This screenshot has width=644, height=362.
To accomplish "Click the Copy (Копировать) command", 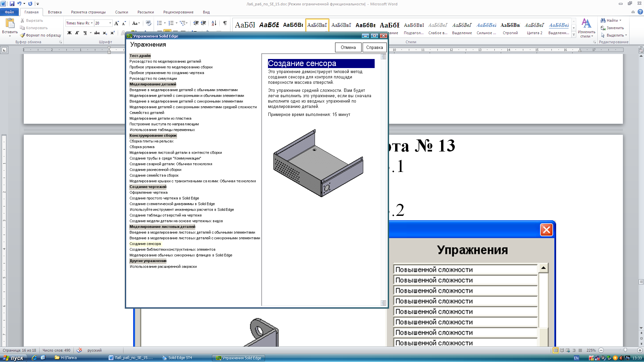I will (34, 28).
